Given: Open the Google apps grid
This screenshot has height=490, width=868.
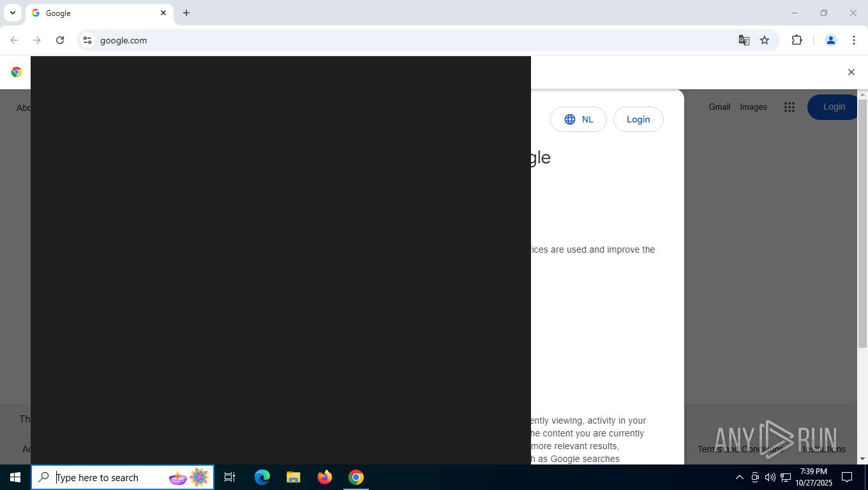Looking at the screenshot, I should (789, 107).
